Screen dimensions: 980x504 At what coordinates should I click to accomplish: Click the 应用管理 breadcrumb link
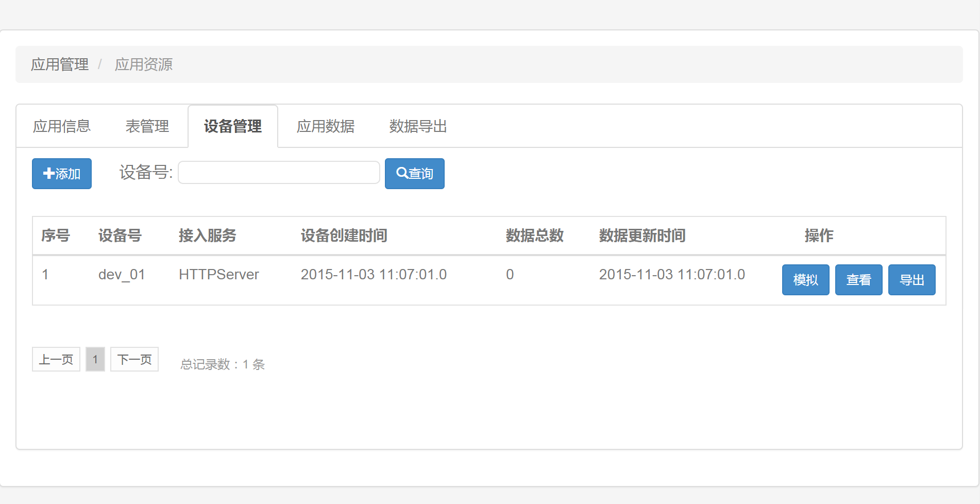coord(60,64)
